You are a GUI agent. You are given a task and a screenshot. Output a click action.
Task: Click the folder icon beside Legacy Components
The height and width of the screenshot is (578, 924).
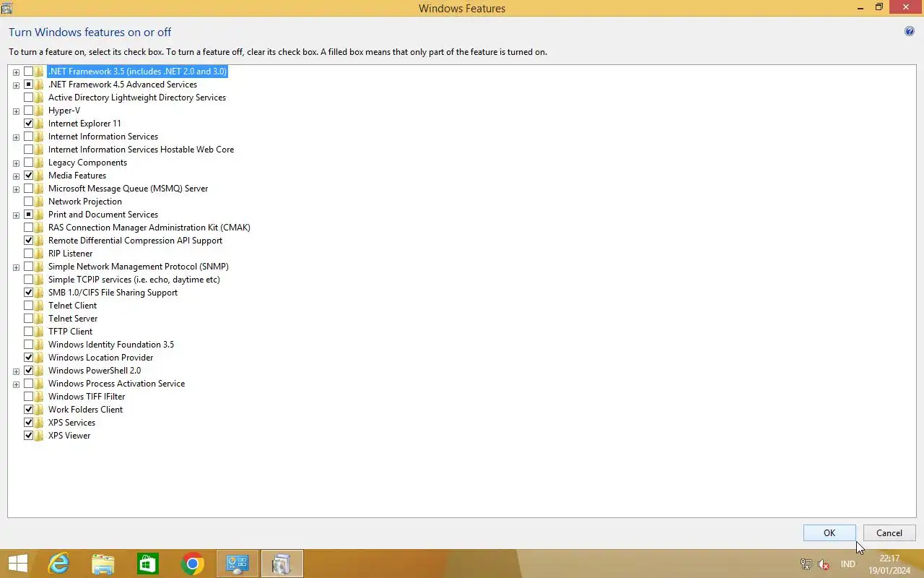click(40, 163)
